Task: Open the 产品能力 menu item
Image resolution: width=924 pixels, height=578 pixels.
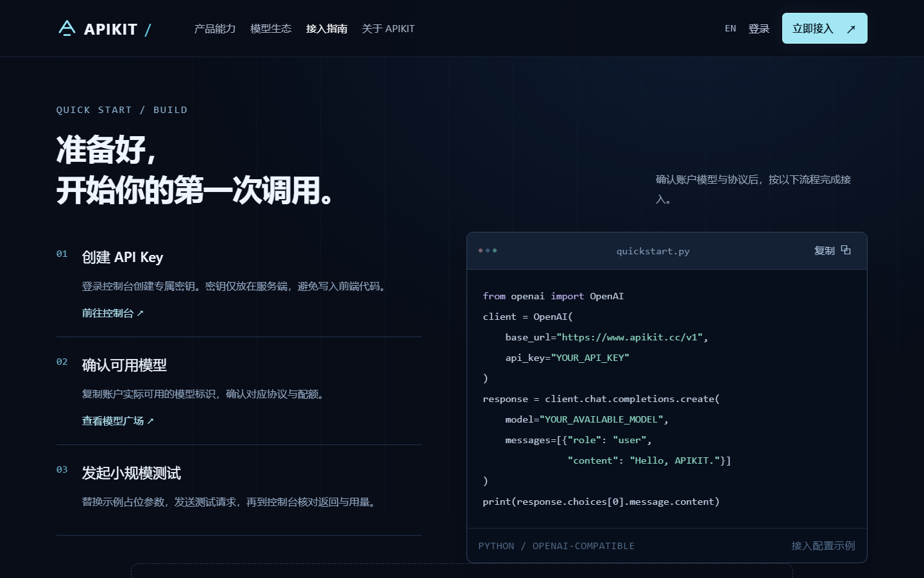Action: tap(215, 29)
